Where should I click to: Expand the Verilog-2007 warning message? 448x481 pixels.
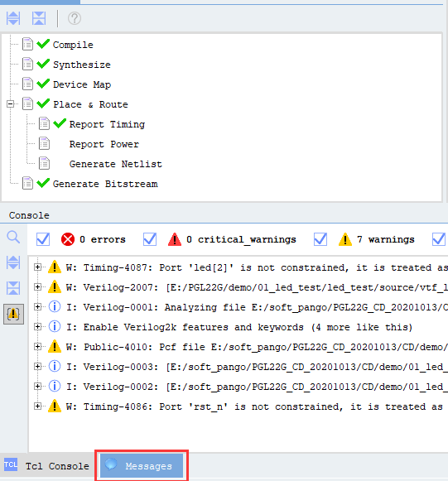[x=38, y=286]
